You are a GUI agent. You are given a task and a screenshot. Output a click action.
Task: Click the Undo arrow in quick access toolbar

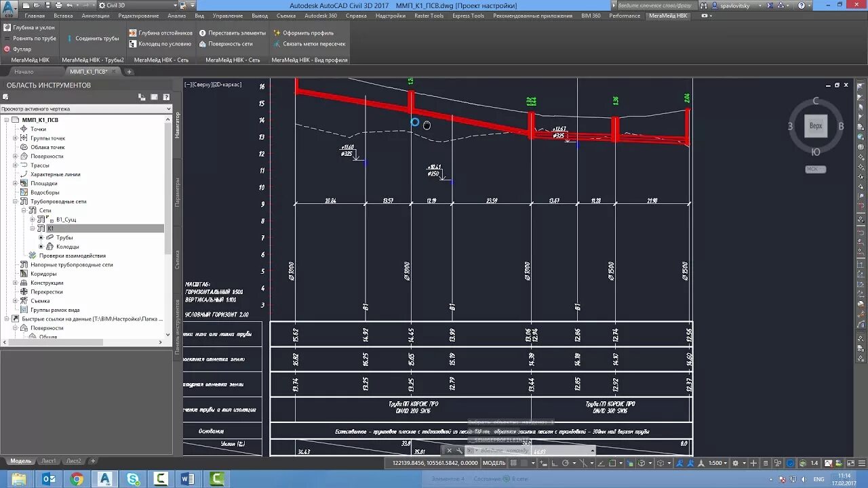(x=69, y=5)
